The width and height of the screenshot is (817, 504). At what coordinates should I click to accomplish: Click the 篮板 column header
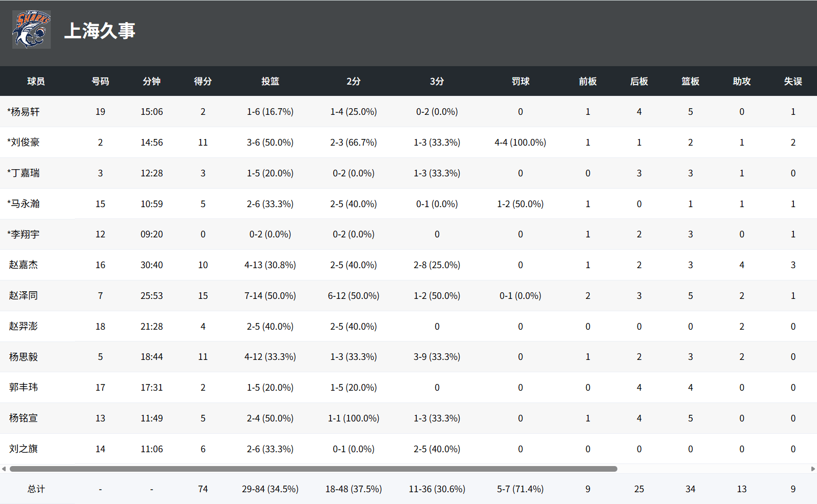pyautogui.click(x=690, y=82)
